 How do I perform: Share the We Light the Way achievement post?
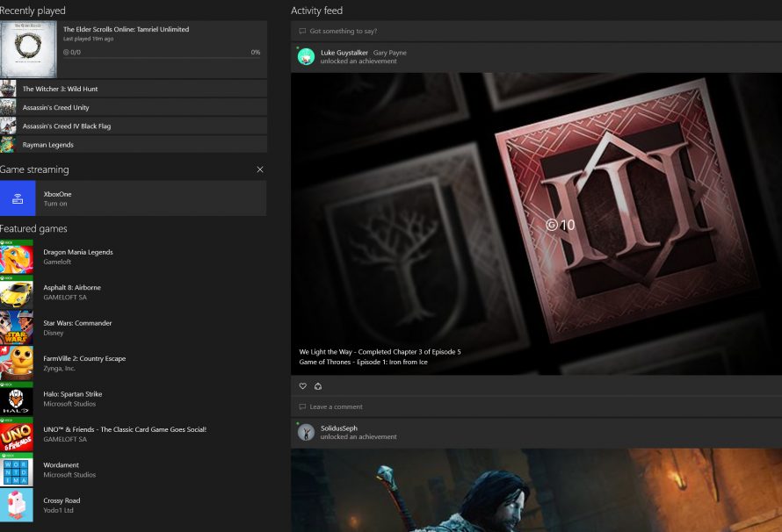(x=318, y=386)
